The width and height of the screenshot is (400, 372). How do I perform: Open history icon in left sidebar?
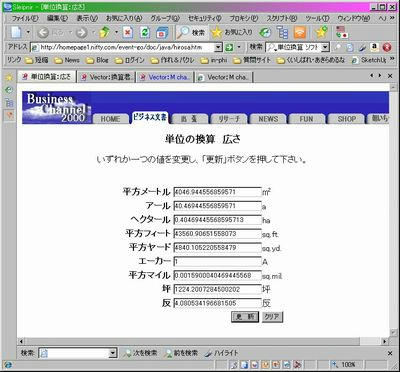10,90
